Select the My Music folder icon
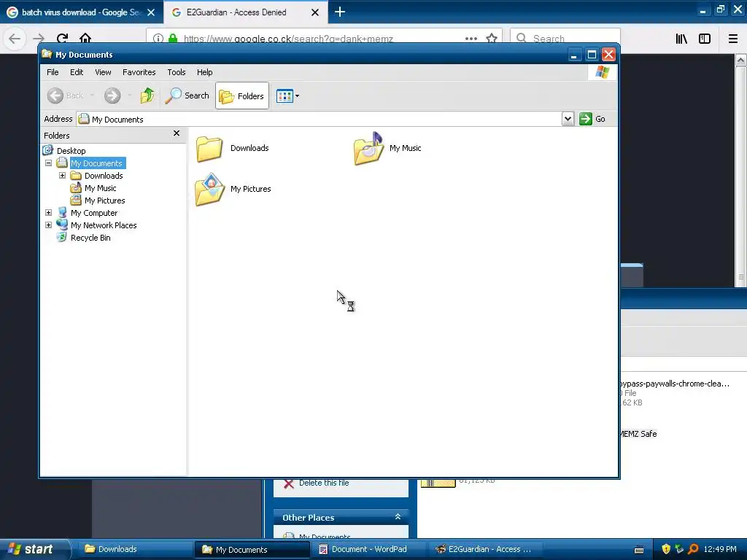 point(368,149)
